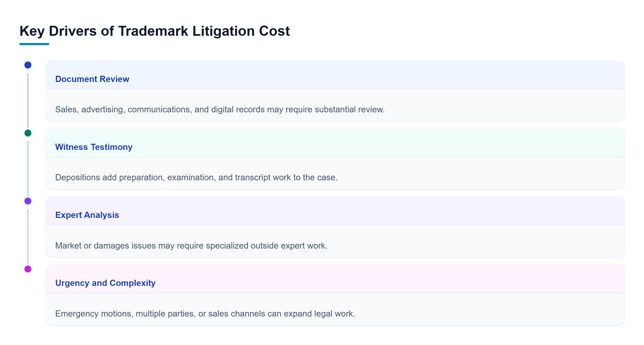This screenshot has height=345, width=644.
Task: Click the teal Witness Testimony timeline dot
Action: 28,133
